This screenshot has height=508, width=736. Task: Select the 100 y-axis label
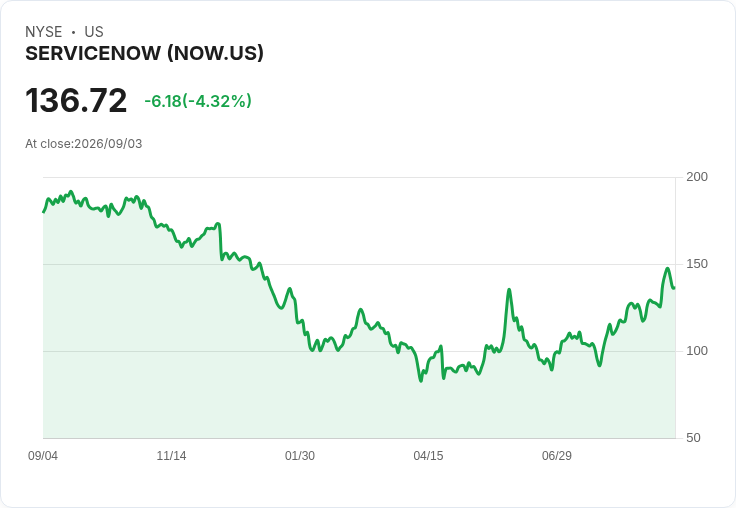click(x=697, y=351)
